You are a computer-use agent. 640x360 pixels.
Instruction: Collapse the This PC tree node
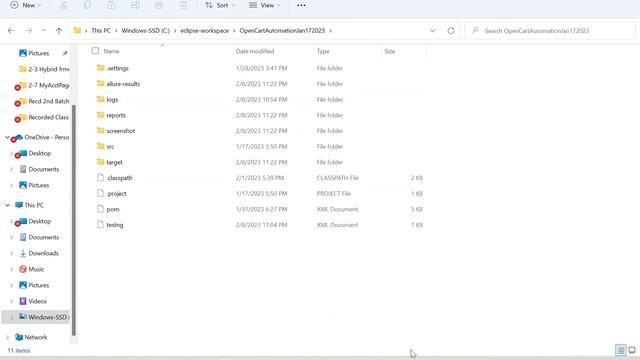[x=7, y=205]
